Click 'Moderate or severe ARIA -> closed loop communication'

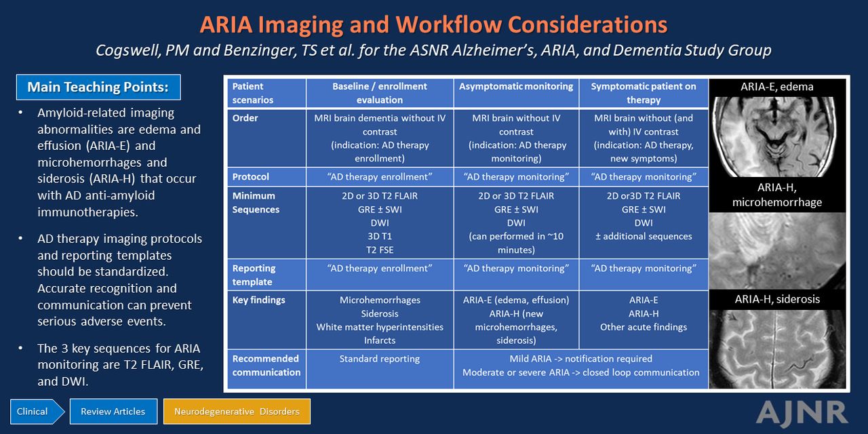tap(581, 372)
